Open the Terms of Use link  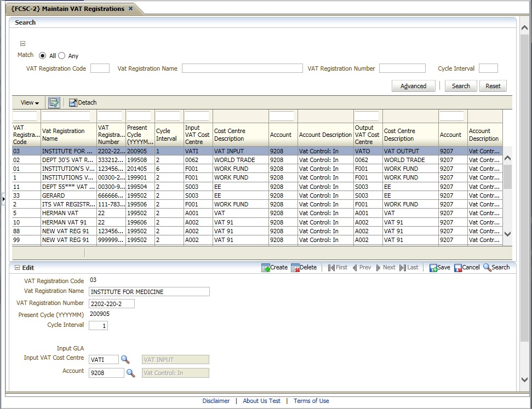[x=311, y=401]
